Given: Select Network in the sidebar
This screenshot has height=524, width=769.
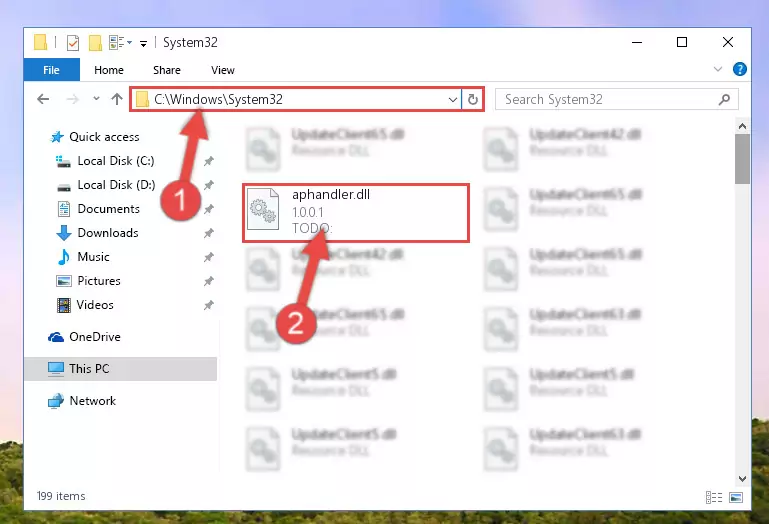Looking at the screenshot, I should coord(82,401).
